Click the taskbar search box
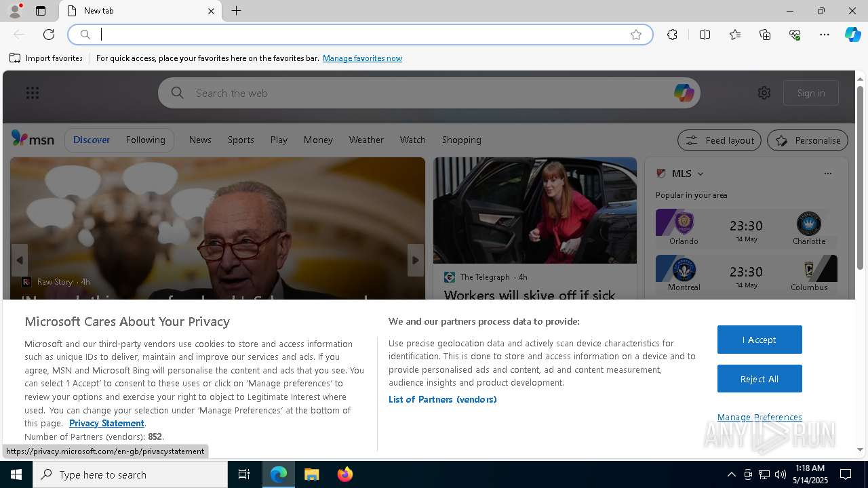The width and height of the screenshot is (868, 488). [x=130, y=474]
